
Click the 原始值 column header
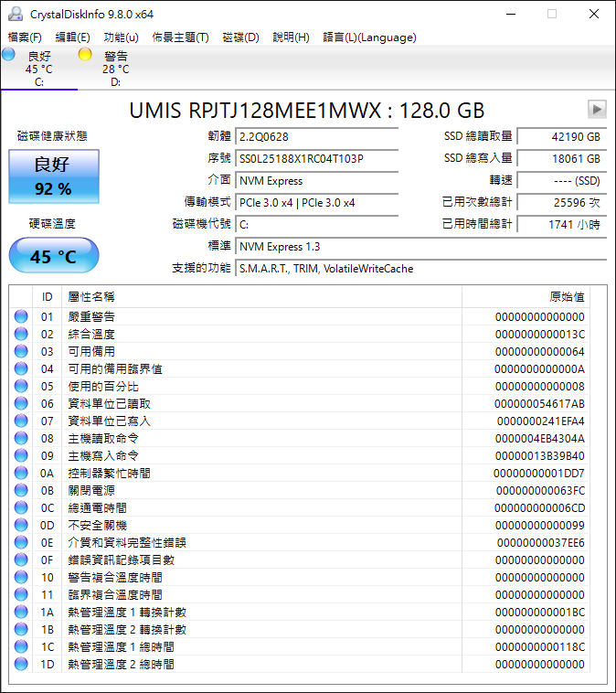(x=526, y=297)
